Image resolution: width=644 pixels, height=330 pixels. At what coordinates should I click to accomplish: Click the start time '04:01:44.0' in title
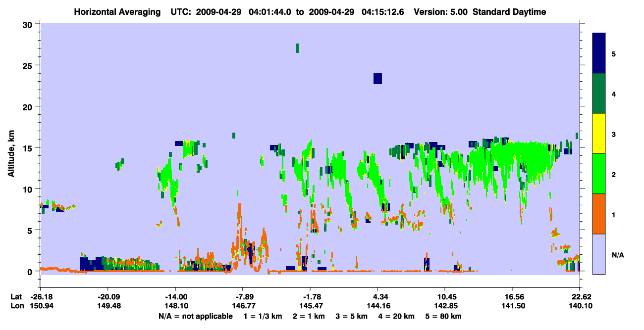270,12
